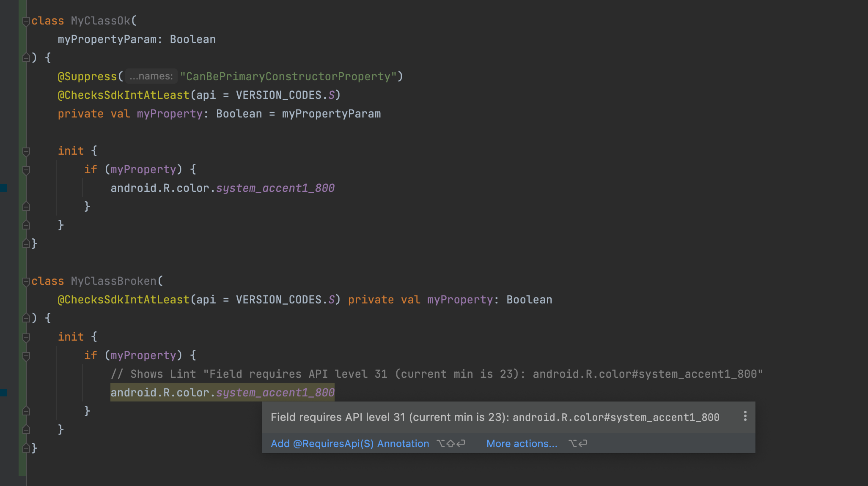Fold the init block in MyClassOk

click(x=26, y=151)
